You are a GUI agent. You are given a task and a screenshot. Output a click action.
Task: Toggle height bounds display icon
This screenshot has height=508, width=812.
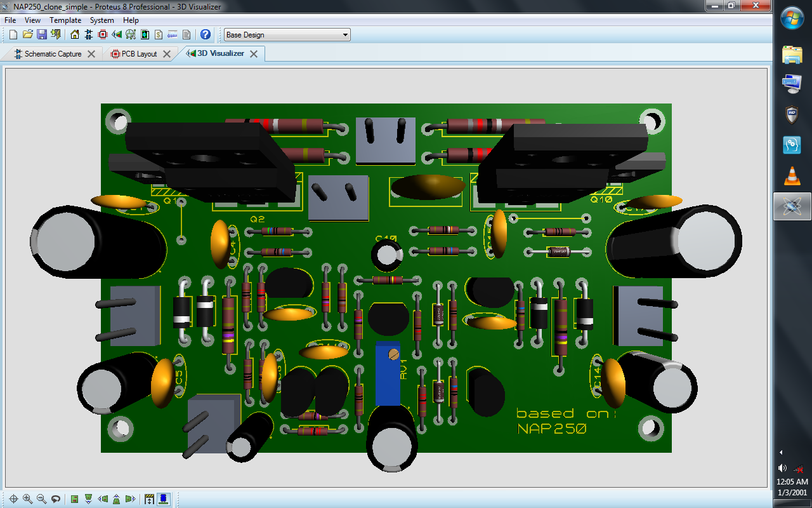coord(150,499)
